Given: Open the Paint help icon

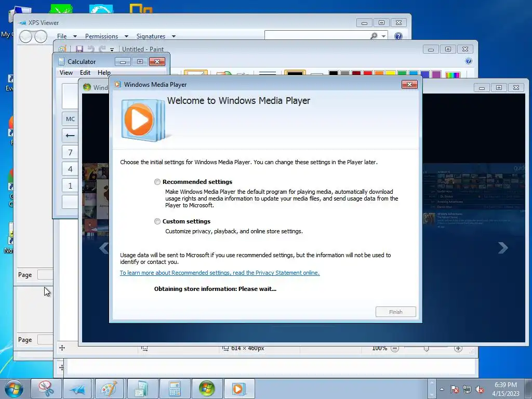Looking at the screenshot, I should click(469, 61).
